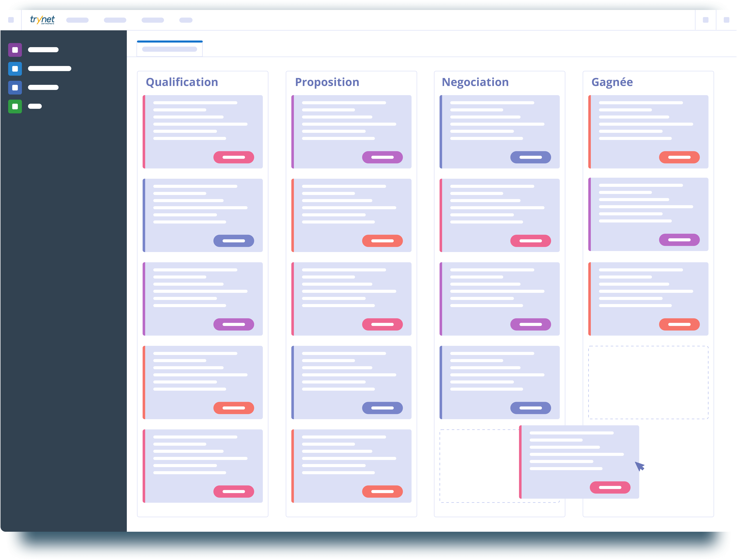Click the orange pill on the third Gagnée card
This screenshot has width=737, height=560.
point(679,324)
